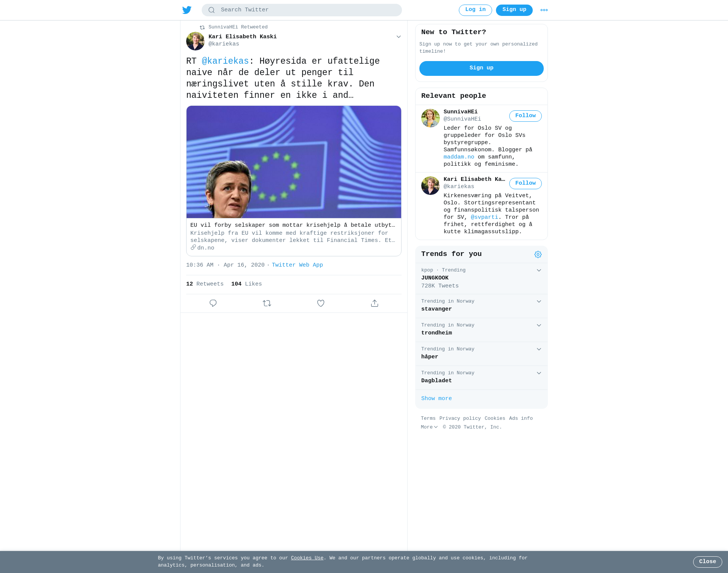Click the Twitter bird logo
Viewport: 728px width, 573px height.
pos(187,10)
